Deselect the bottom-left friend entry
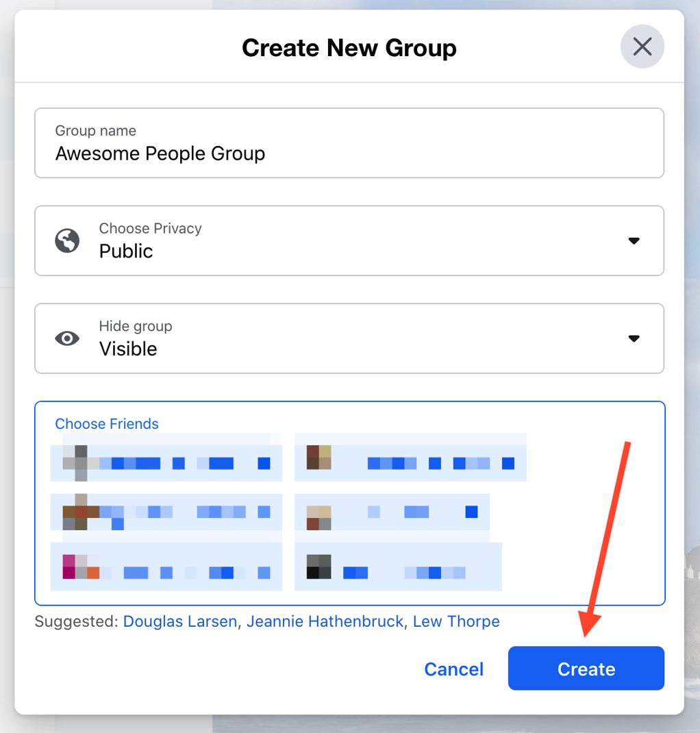Image resolution: width=700 pixels, height=733 pixels. tap(166, 567)
